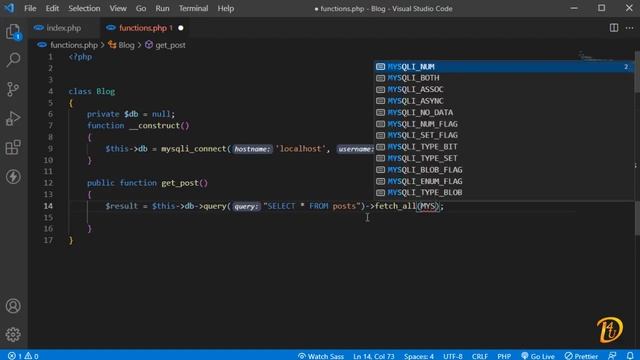Image resolution: width=640 pixels, height=360 pixels.
Task: Click line number 14 in gutter
Action: pyautogui.click(x=48, y=206)
